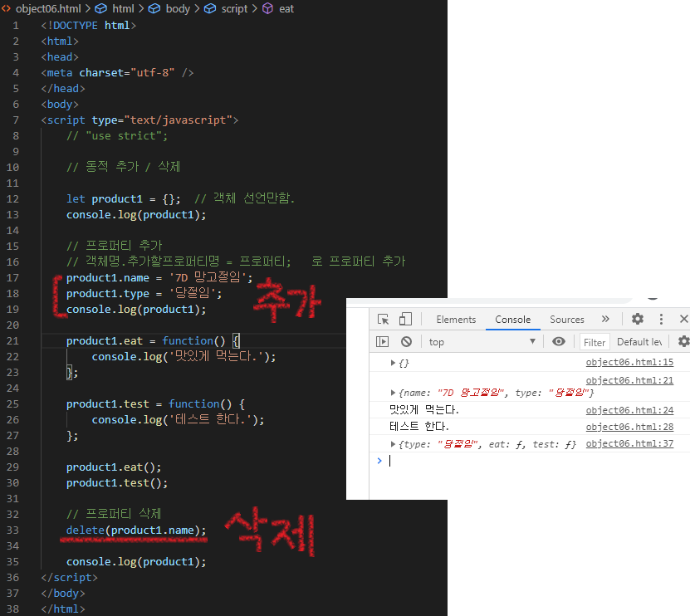Open the Default levels dropdown
690x616 pixels.
click(x=639, y=342)
